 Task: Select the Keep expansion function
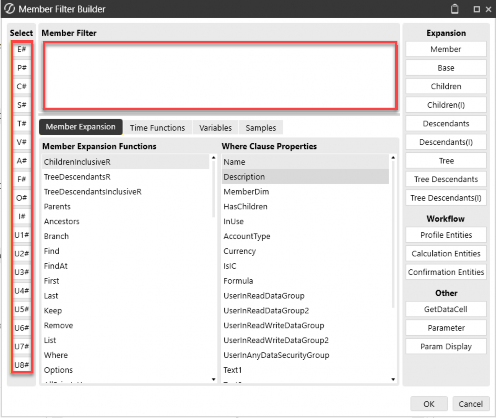[x=125, y=311]
